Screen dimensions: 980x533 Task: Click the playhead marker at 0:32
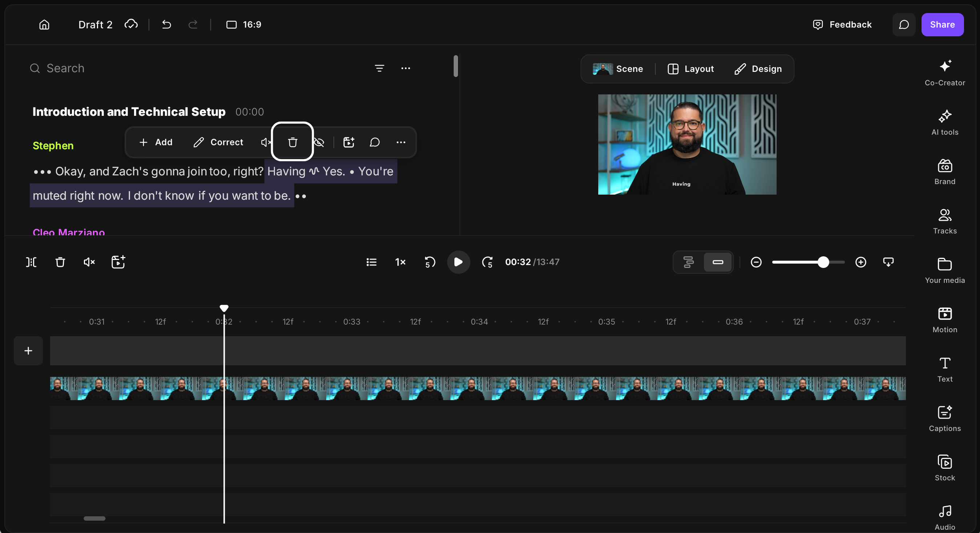224,308
